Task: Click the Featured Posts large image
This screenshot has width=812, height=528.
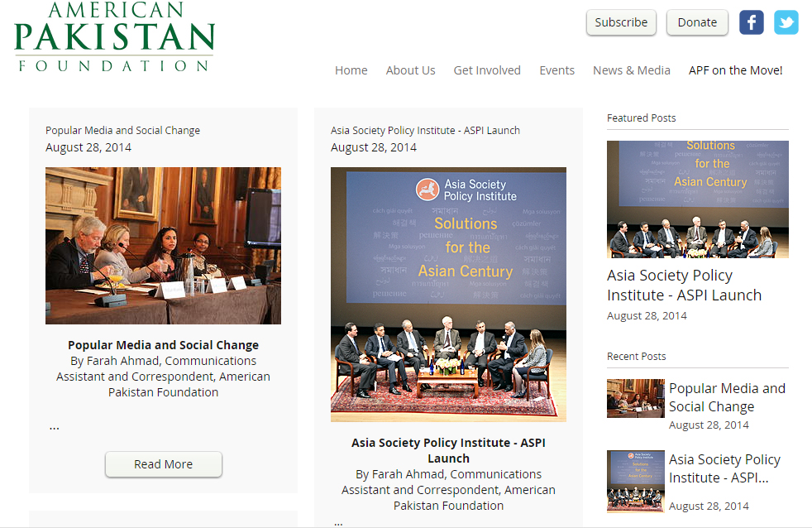Action: pos(698,199)
